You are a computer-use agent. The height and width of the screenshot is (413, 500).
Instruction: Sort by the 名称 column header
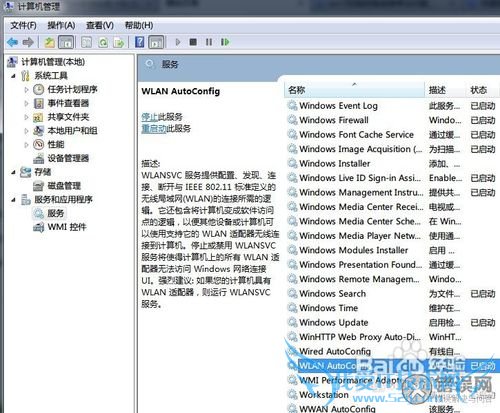(x=354, y=90)
